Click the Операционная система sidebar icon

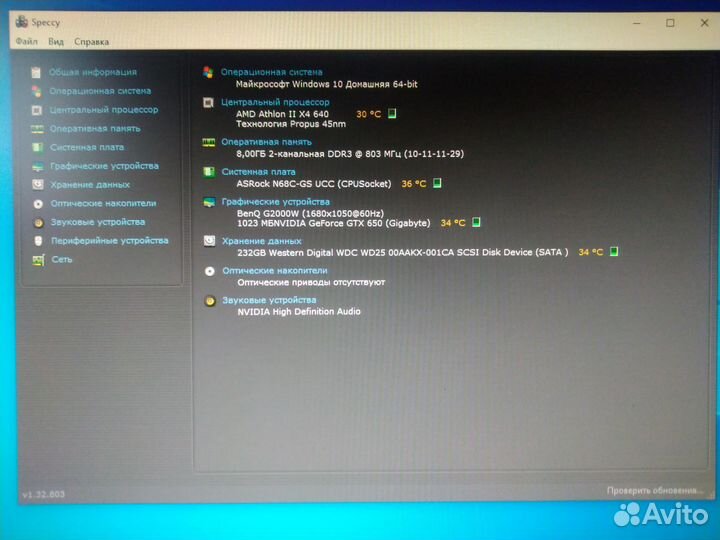click(37, 91)
